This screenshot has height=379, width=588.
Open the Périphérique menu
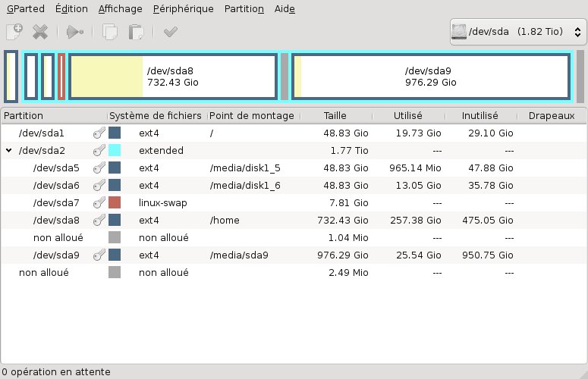[184, 8]
